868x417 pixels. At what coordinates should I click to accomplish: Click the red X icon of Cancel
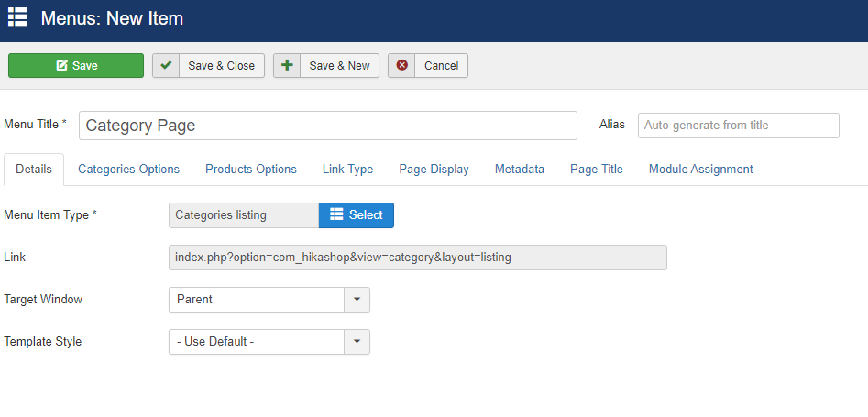[x=401, y=65]
